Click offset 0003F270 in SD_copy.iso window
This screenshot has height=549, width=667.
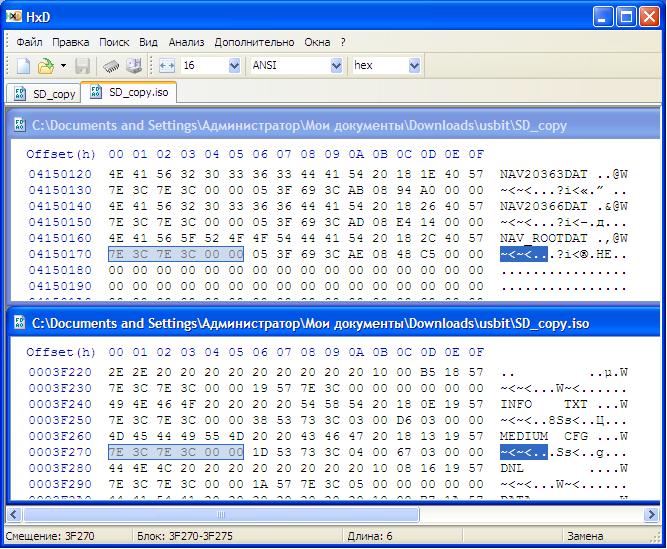(60, 452)
